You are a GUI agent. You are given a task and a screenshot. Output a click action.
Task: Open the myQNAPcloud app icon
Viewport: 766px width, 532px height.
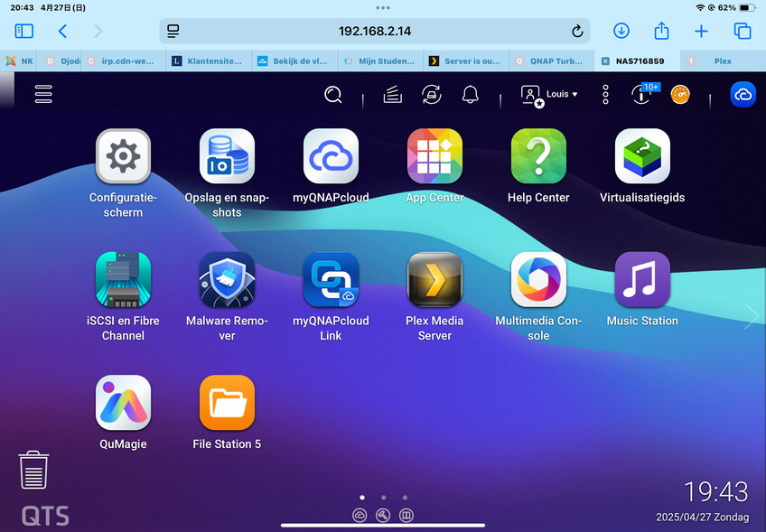tap(331, 156)
